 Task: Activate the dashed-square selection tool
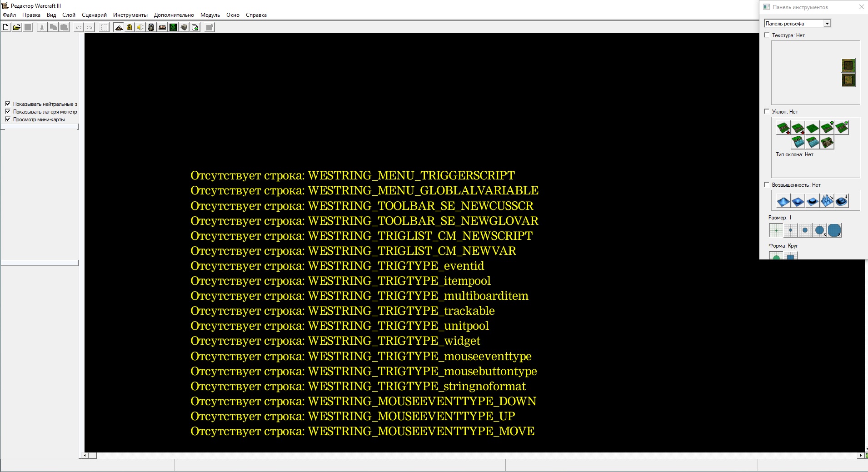click(x=104, y=27)
